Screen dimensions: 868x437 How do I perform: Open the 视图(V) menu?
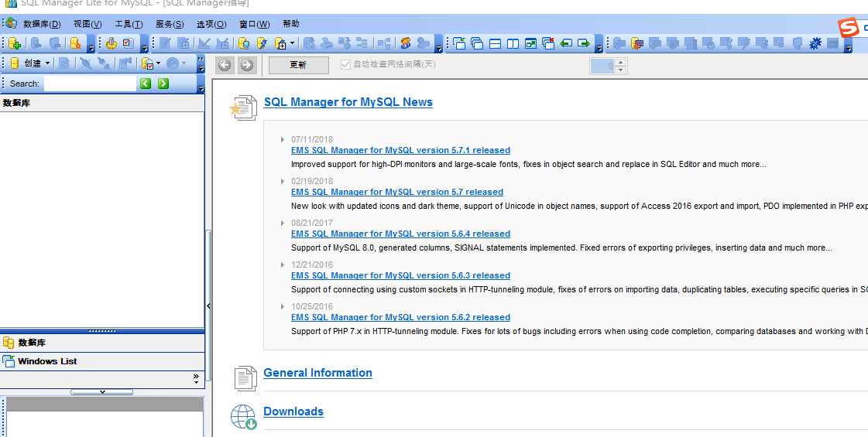click(87, 24)
